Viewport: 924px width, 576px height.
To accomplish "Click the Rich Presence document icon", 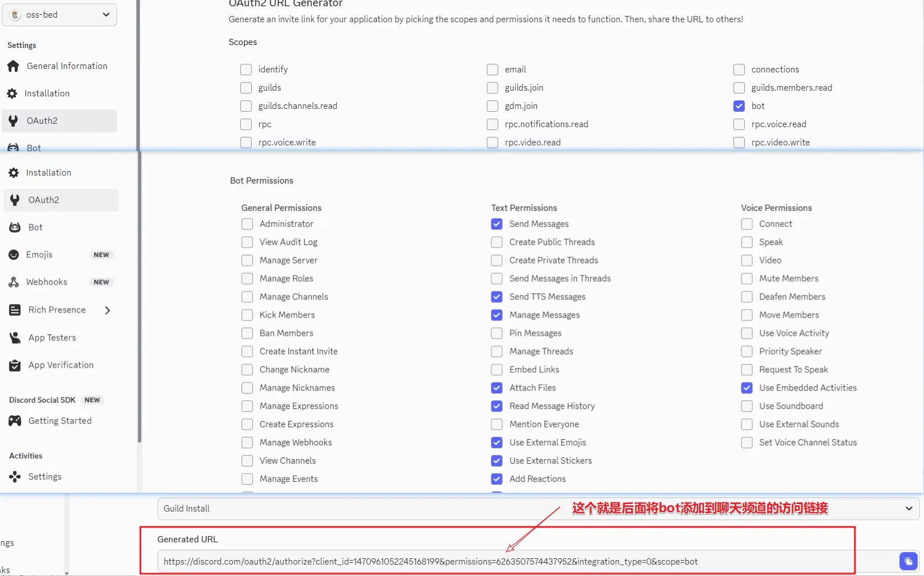I will tap(15, 310).
